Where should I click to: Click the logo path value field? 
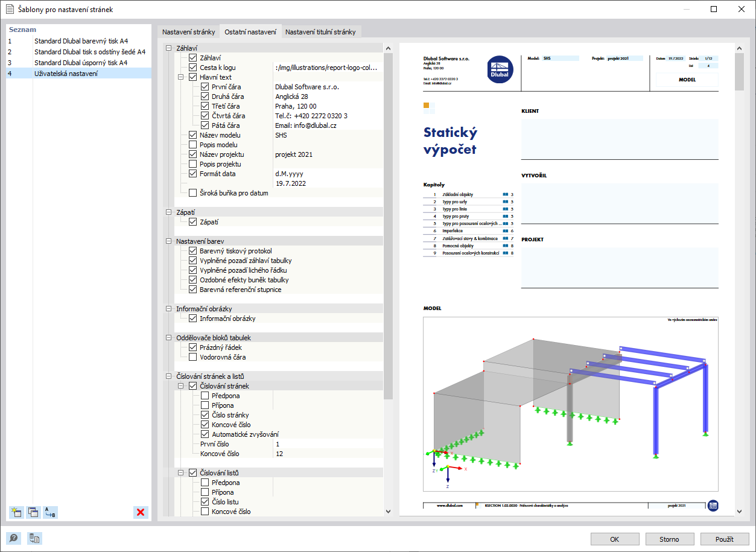(328, 68)
